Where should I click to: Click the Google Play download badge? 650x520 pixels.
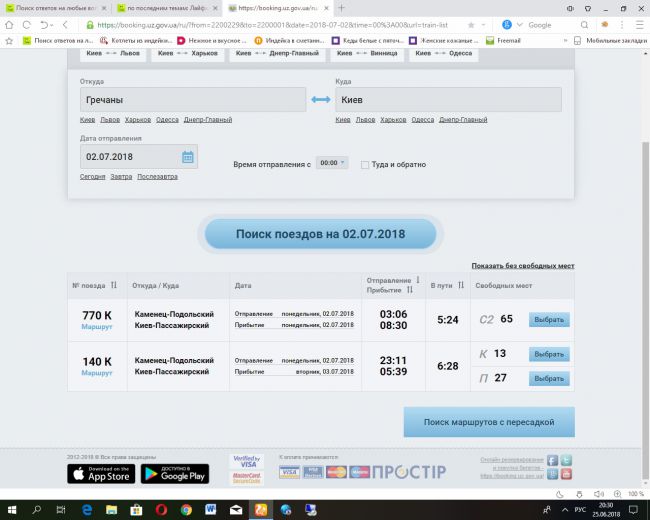174,473
